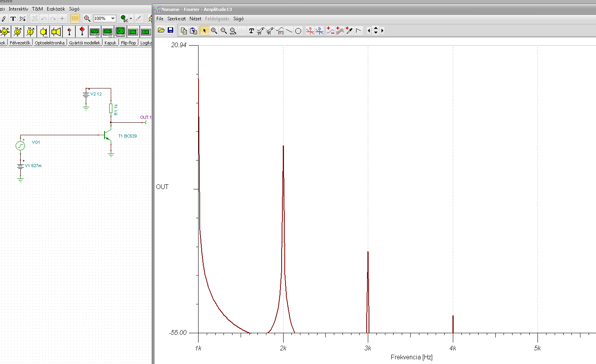596x364 pixels.
Task: Click the OUT:1 output pin label
Action: click(x=145, y=117)
